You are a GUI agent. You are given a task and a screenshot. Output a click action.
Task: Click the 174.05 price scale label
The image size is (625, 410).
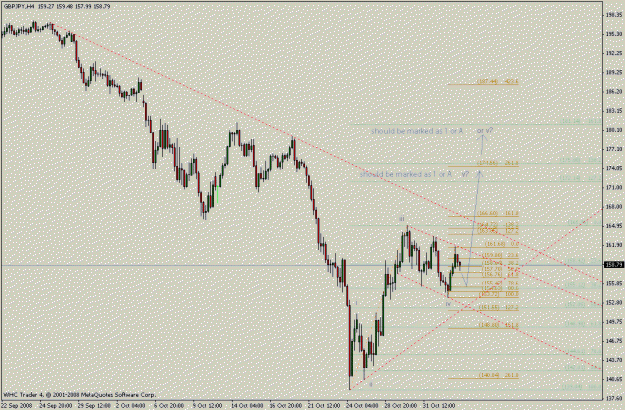click(614, 168)
